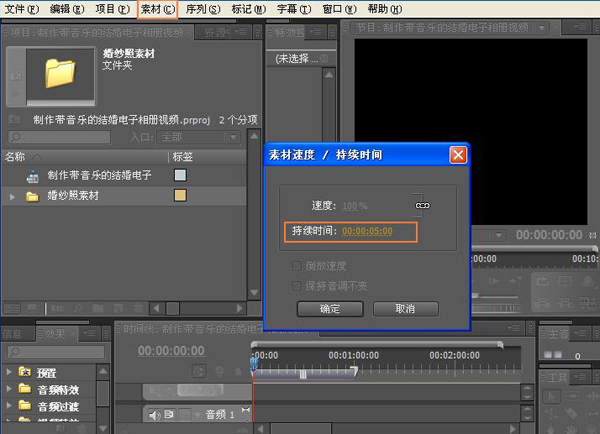Open the 编辑 menu

[x=67, y=9]
